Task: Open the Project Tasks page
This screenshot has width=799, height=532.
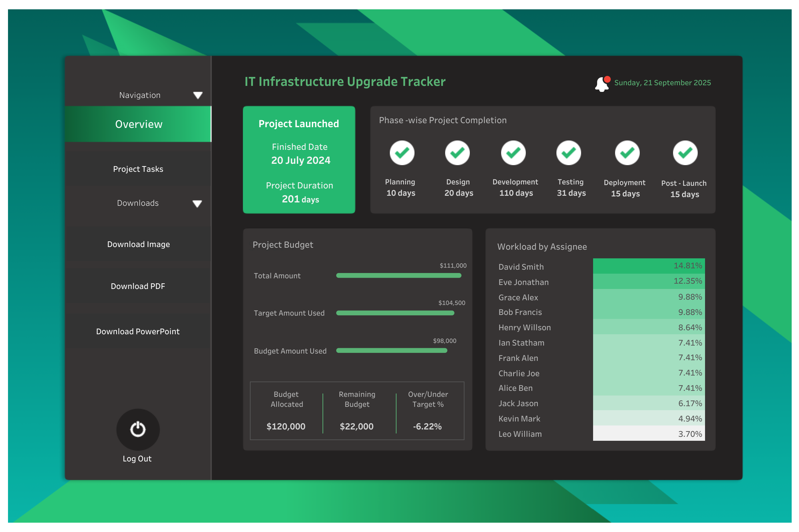Action: 138,169
